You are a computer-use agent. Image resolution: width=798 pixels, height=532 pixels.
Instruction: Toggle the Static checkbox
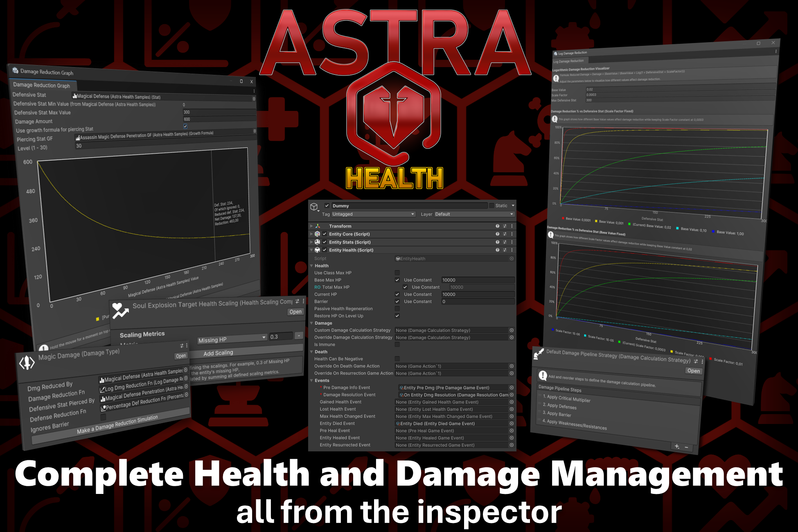point(491,205)
